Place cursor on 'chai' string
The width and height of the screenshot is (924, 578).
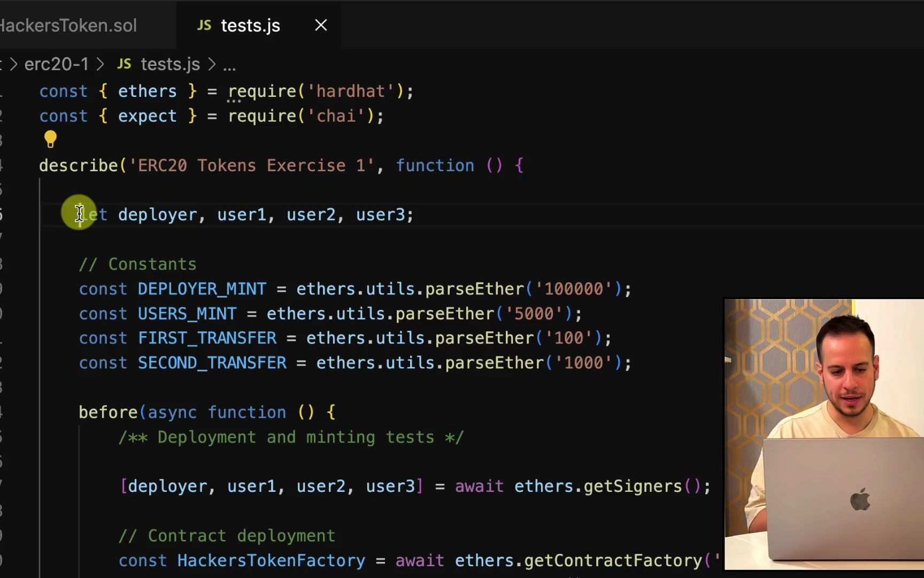336,116
